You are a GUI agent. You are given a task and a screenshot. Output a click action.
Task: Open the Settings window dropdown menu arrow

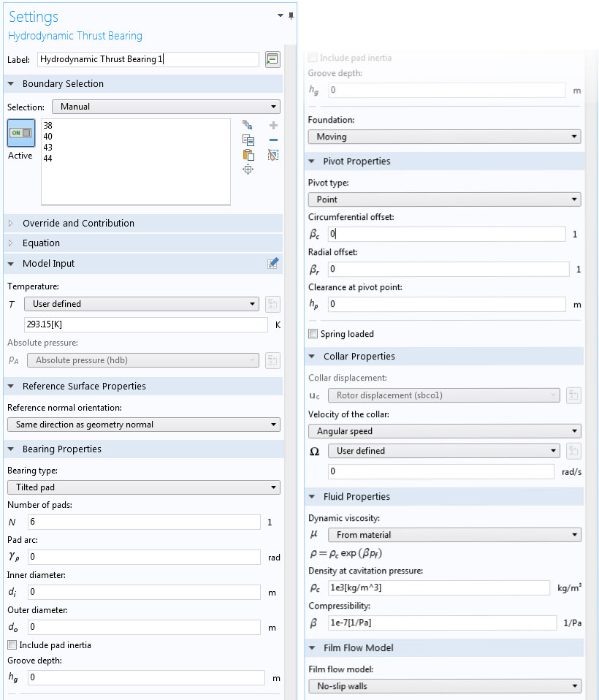click(281, 16)
